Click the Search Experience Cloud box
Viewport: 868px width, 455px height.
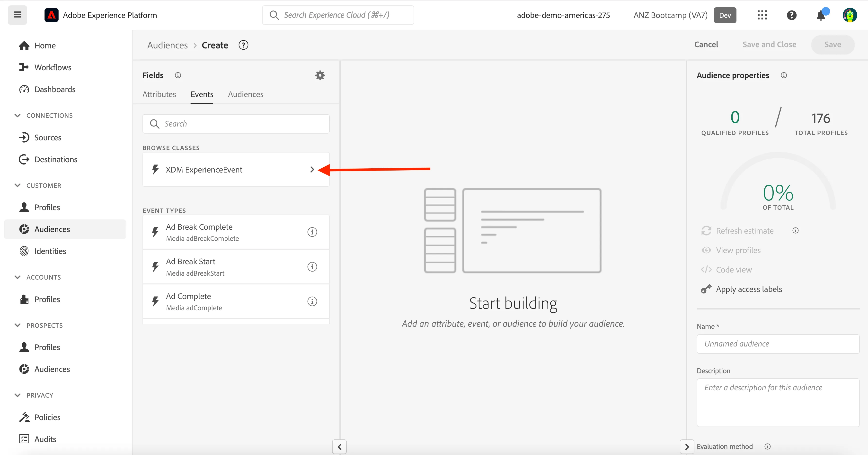coord(338,15)
